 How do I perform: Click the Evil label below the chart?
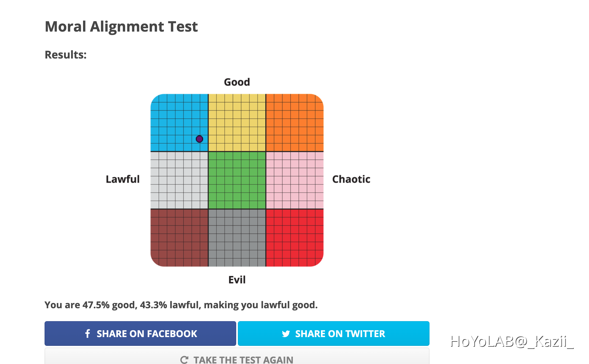pos(236,279)
